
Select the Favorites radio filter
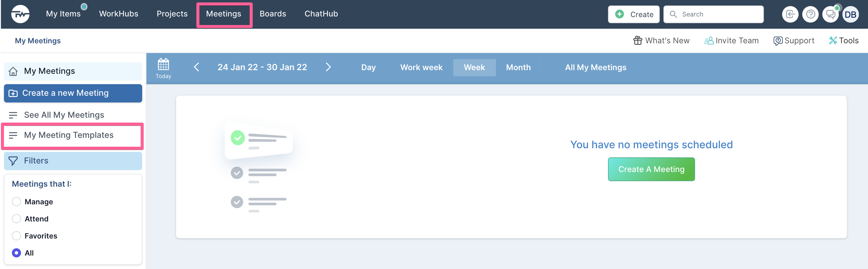(x=16, y=236)
